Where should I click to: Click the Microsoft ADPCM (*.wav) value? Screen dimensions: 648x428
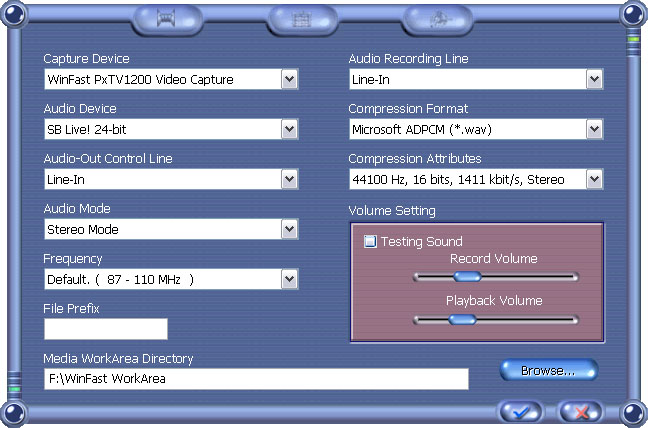tap(422, 130)
